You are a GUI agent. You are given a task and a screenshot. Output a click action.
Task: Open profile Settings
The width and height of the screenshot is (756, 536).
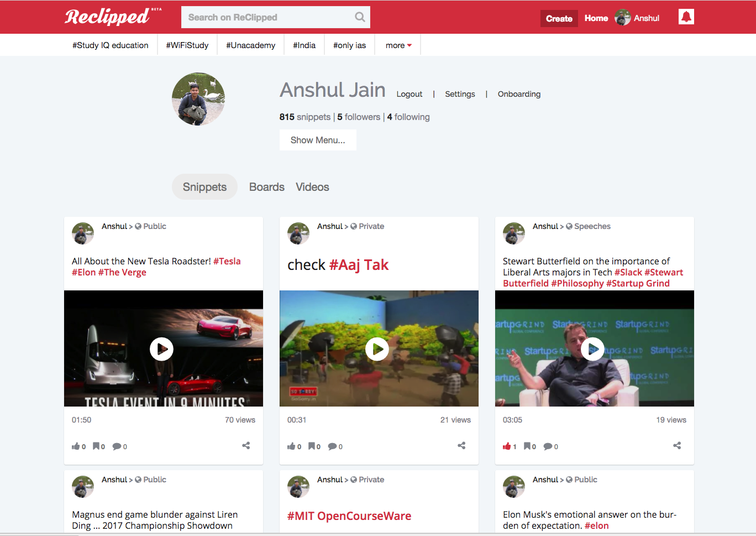coord(460,94)
